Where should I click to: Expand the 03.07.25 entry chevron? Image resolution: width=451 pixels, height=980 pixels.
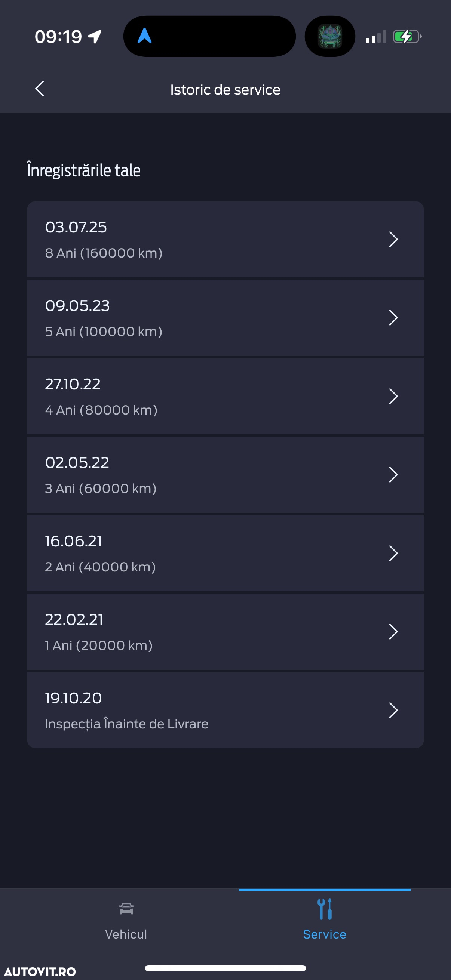393,239
